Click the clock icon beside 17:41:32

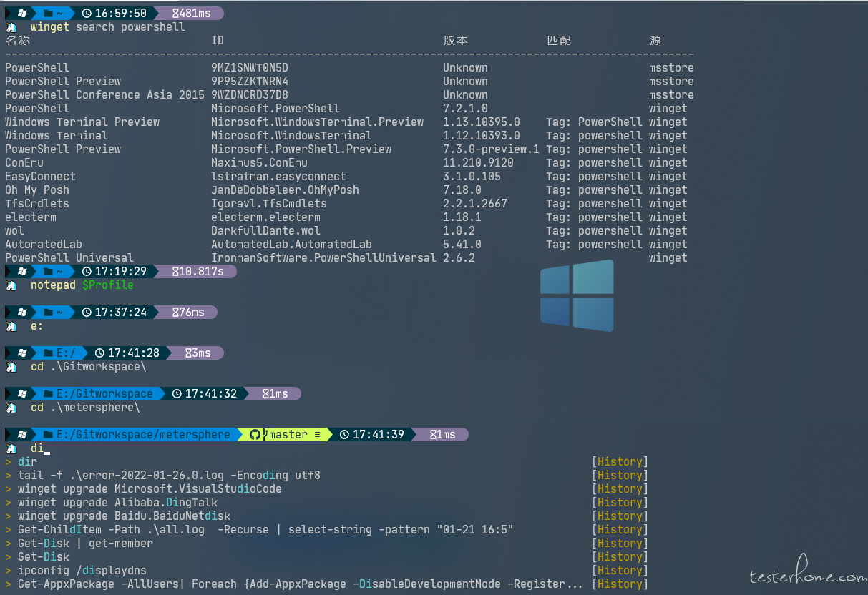(x=177, y=393)
